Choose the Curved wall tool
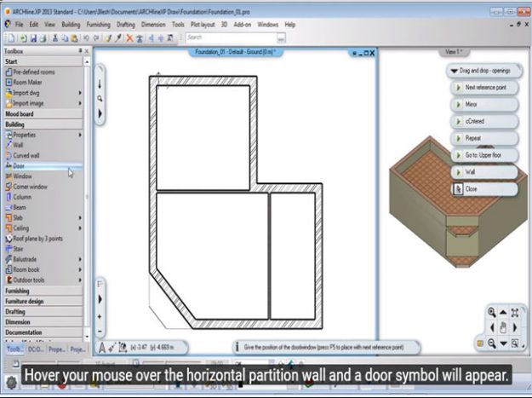Image resolution: width=532 pixels, height=398 pixels. click(x=26, y=155)
